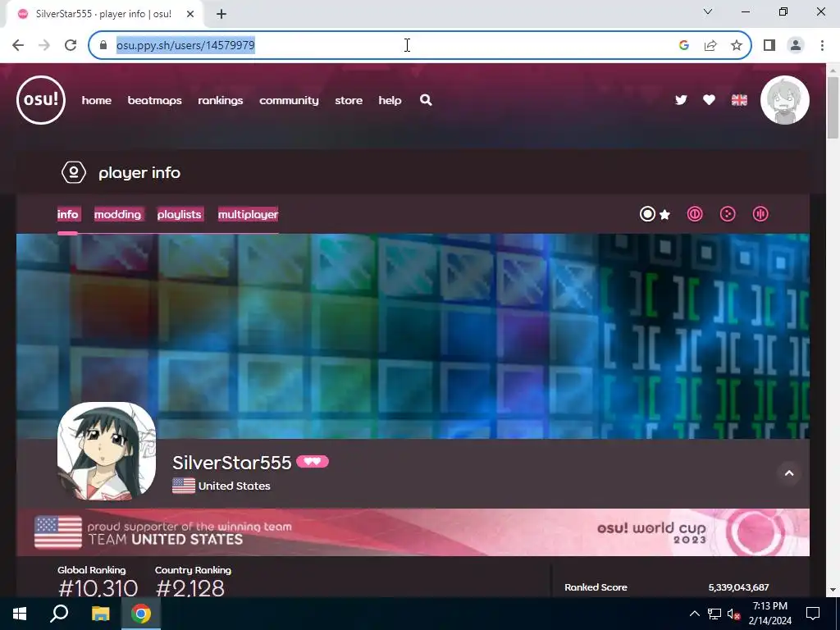Click the player info hexagon icon
840x630 pixels.
coord(73,172)
